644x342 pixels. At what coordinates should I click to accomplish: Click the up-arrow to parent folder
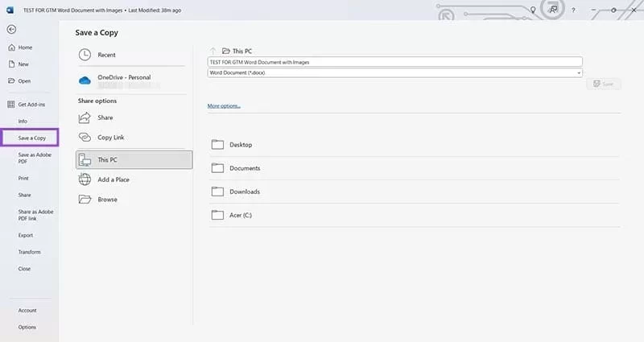pos(213,50)
